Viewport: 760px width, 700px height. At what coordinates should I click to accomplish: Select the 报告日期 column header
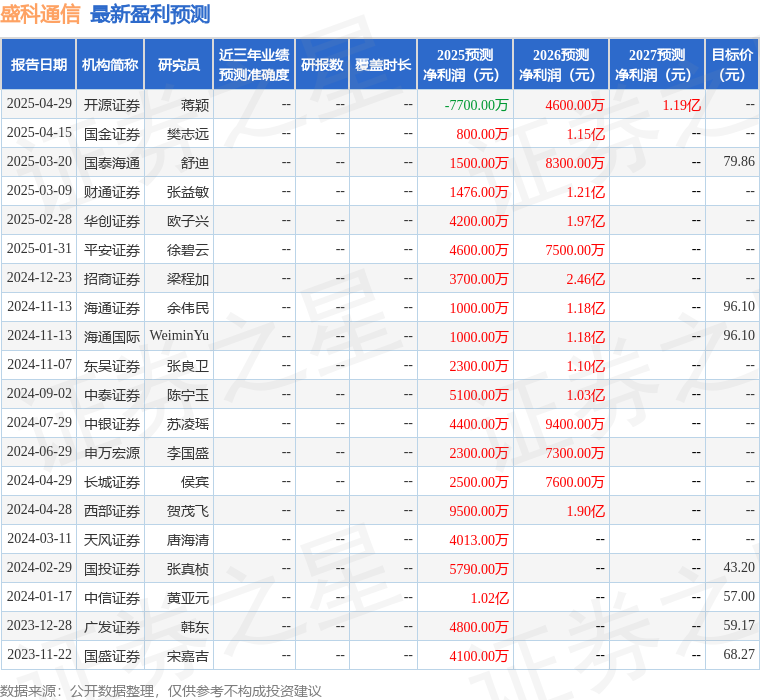click(39, 64)
